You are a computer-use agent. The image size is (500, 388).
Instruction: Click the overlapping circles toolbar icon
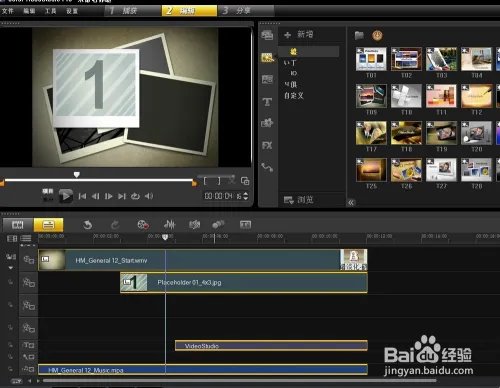(218, 224)
